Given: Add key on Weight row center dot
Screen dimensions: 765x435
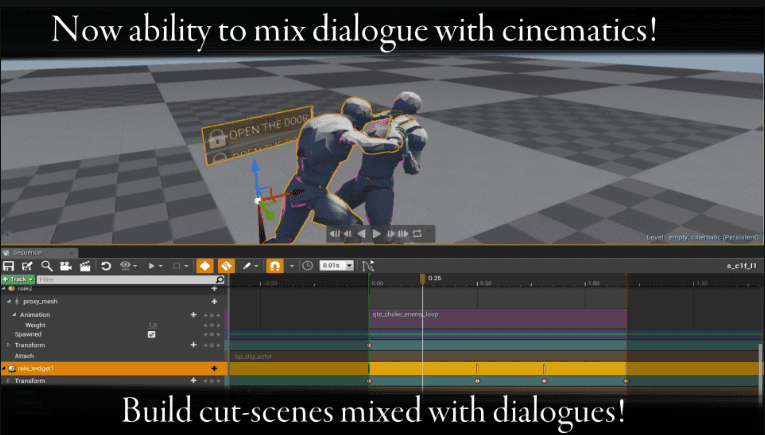Looking at the screenshot, I should [x=212, y=325].
